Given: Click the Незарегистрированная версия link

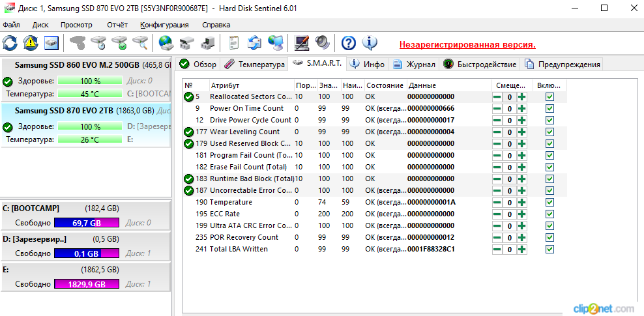Looking at the screenshot, I should pyautogui.click(x=467, y=44).
